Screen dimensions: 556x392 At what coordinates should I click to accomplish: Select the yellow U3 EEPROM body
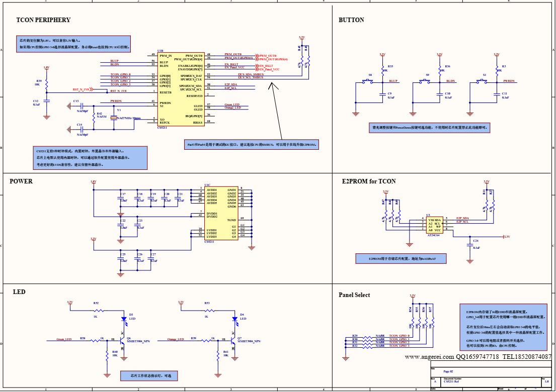434,225
